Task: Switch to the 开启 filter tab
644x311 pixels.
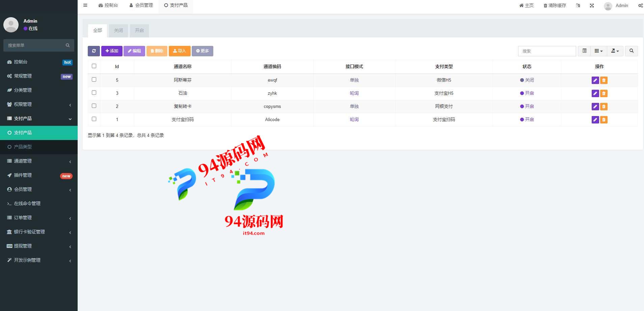Action: 139,31
